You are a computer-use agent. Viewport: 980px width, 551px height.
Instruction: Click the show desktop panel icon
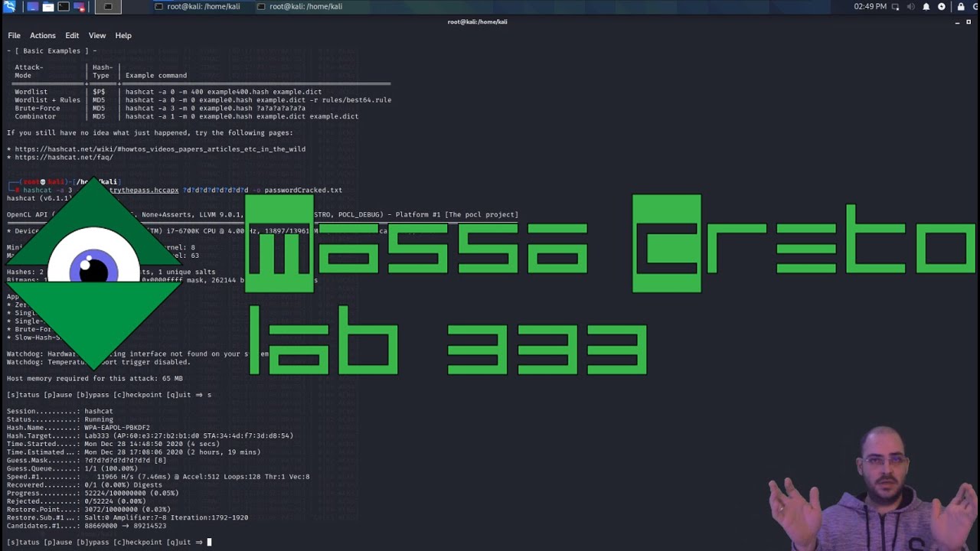tap(31, 7)
